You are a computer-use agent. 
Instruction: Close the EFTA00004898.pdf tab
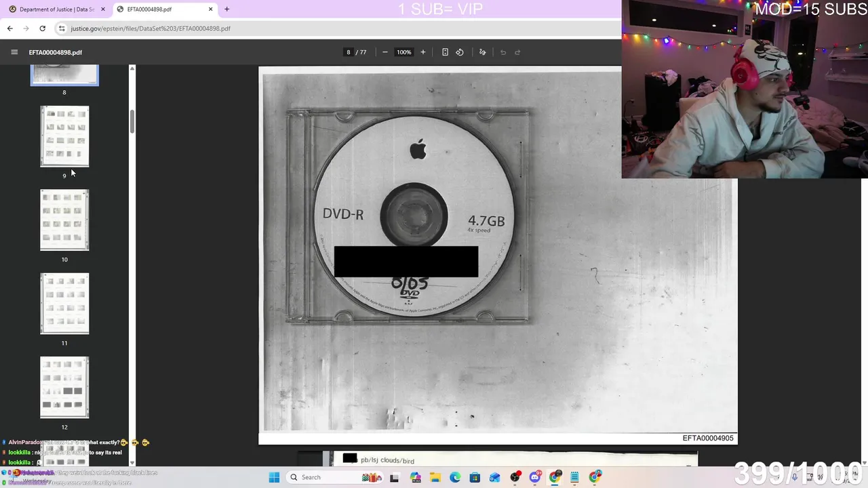click(x=210, y=9)
